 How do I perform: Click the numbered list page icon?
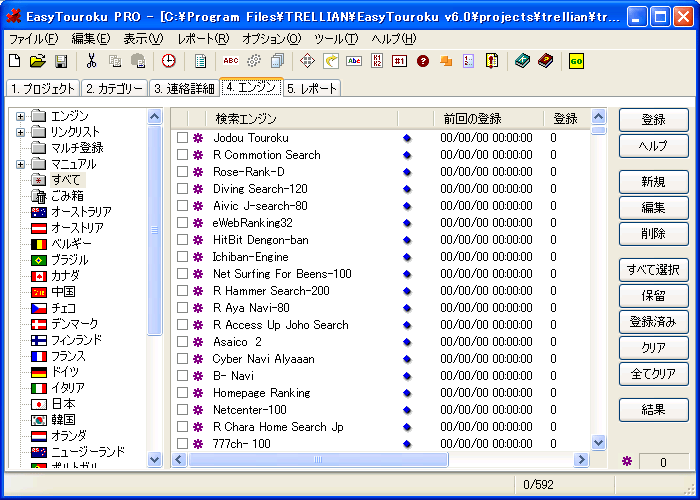[x=469, y=61]
